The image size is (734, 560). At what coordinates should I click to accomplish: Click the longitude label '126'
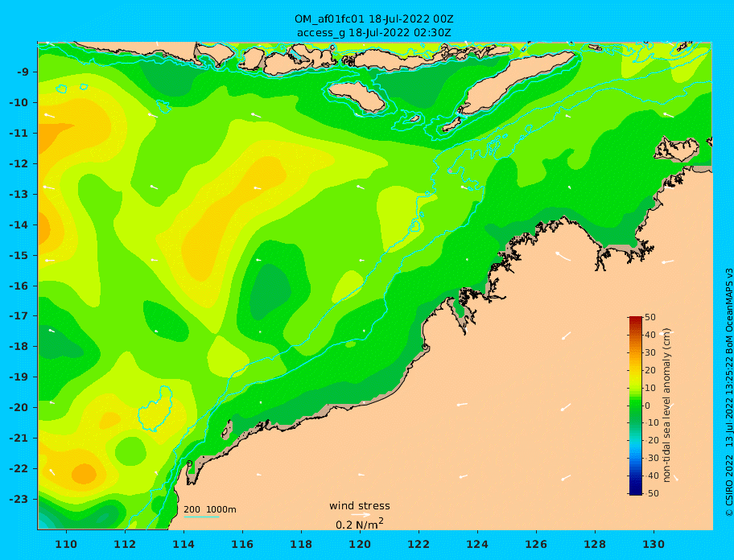point(536,544)
